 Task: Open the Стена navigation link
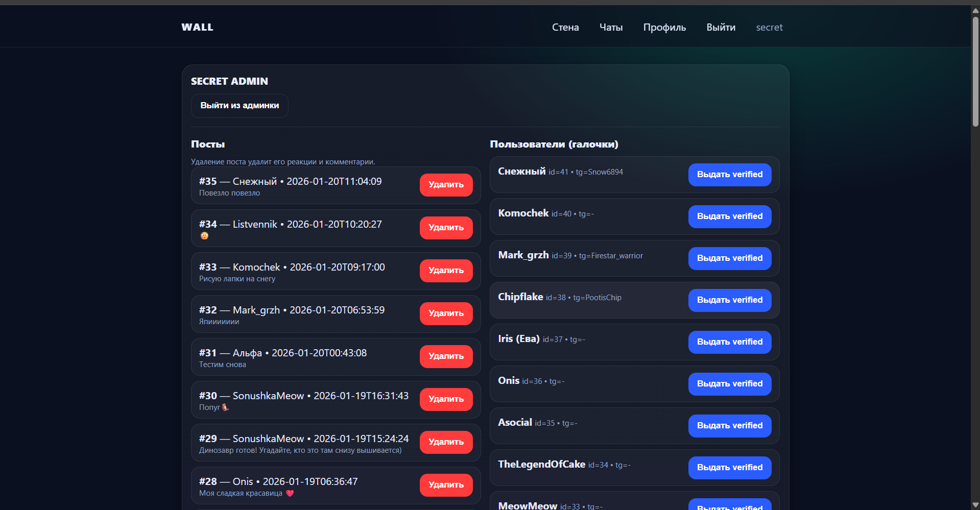[565, 28]
